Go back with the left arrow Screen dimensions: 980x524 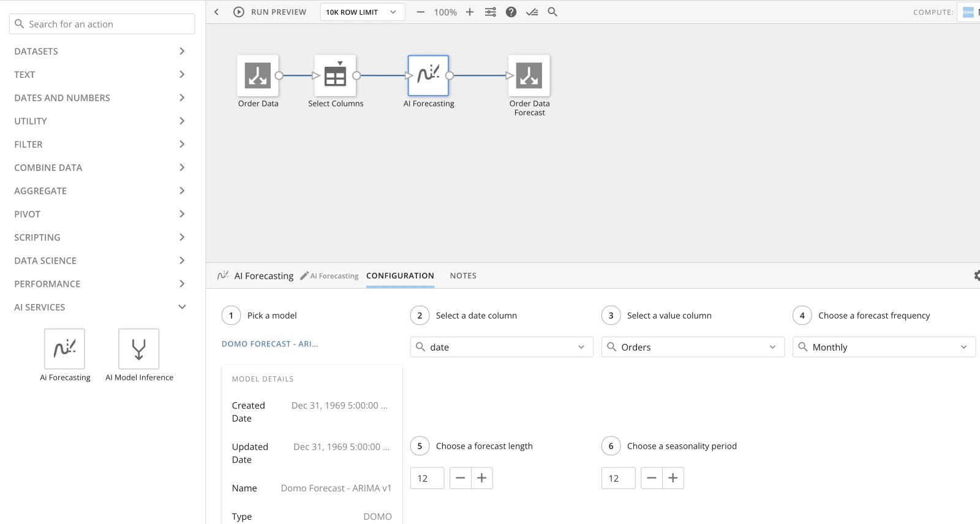tap(217, 12)
